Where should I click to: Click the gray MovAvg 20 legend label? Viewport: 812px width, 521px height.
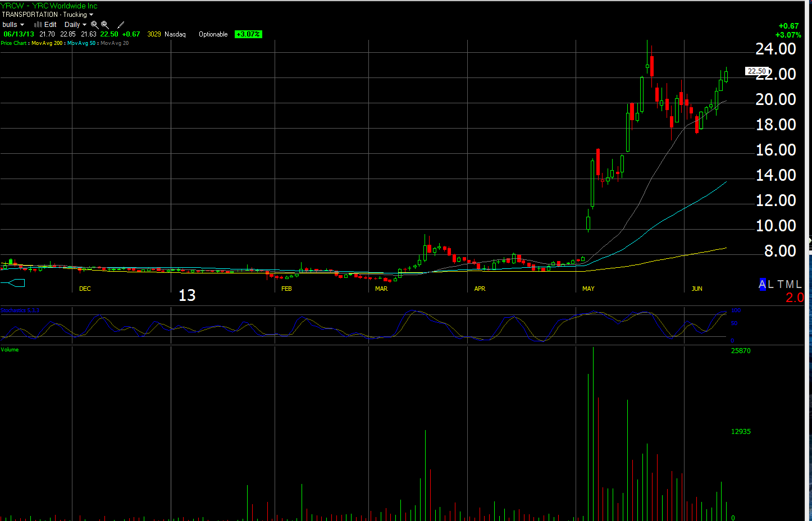pos(115,43)
